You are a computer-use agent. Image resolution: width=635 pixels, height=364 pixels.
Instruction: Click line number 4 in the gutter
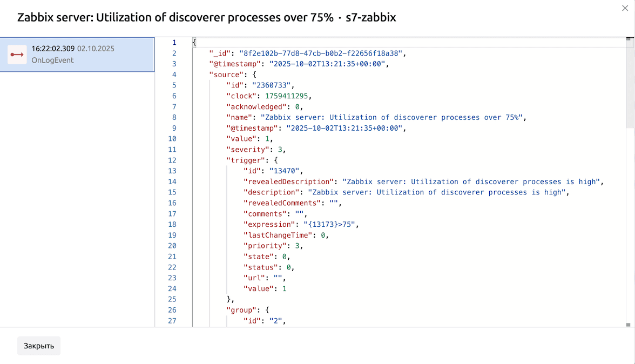(x=174, y=75)
